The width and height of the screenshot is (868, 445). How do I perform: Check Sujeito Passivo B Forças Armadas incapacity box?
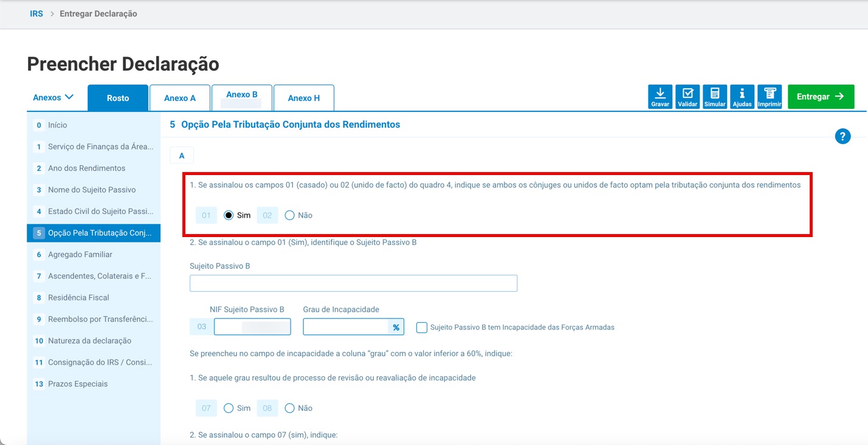tap(422, 328)
